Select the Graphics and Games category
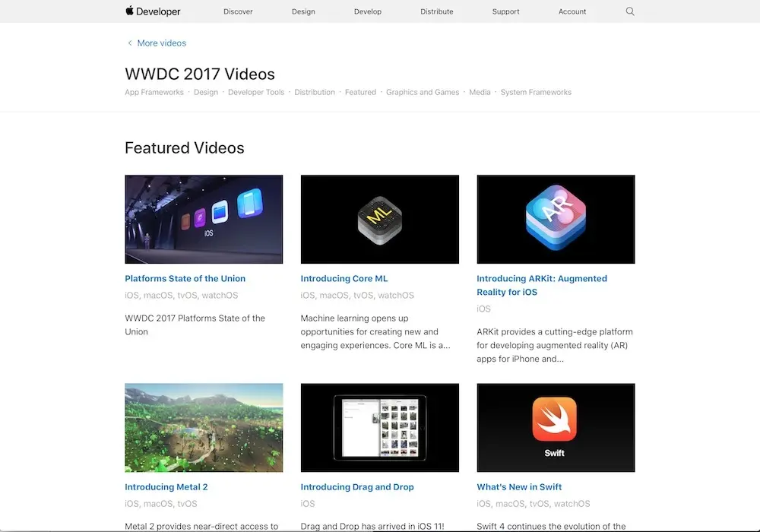760x532 pixels. 423,92
